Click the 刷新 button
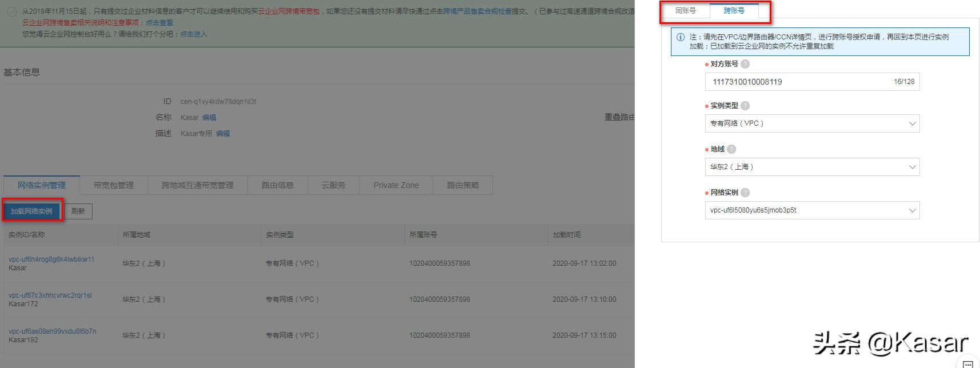This screenshot has height=368, width=980. point(78,211)
